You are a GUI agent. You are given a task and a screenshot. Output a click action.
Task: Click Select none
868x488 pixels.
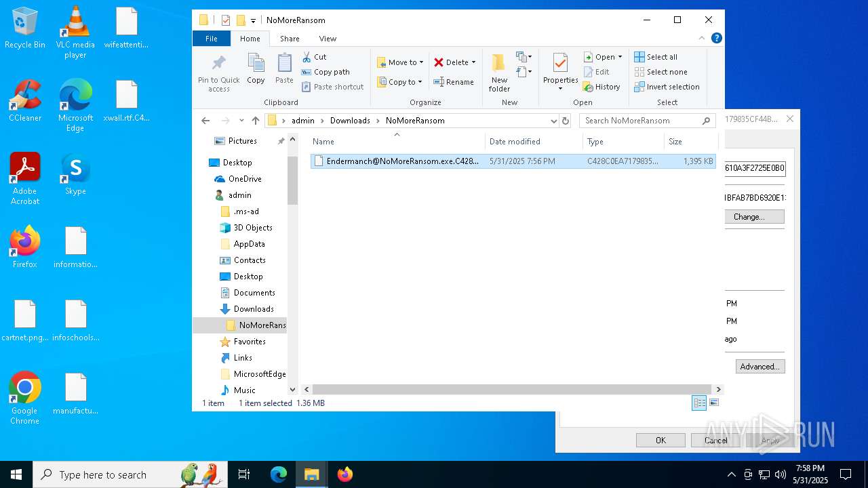pos(660,72)
